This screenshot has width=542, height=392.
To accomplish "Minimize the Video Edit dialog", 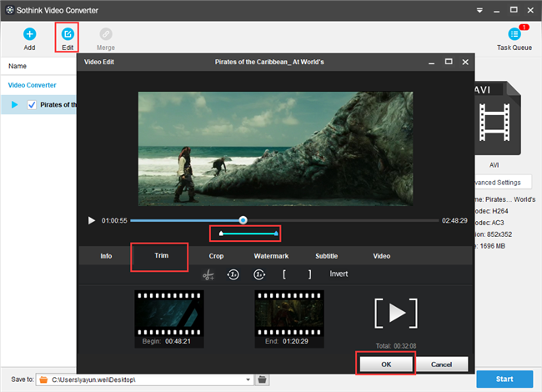I will click(431, 63).
